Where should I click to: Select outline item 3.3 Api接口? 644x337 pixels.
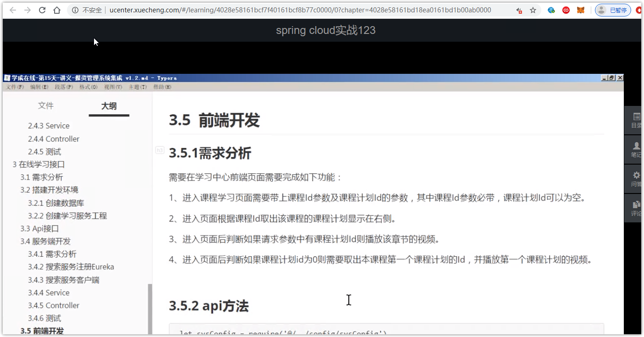click(x=39, y=228)
